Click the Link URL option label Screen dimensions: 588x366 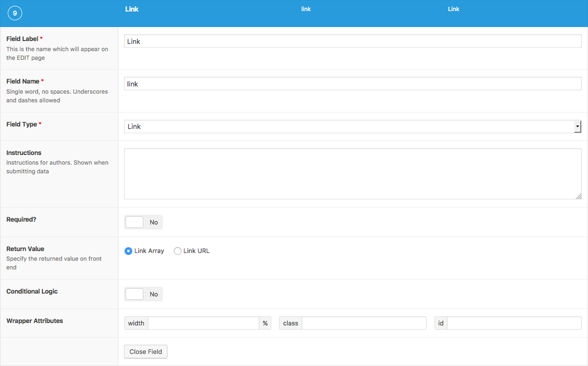tap(196, 251)
